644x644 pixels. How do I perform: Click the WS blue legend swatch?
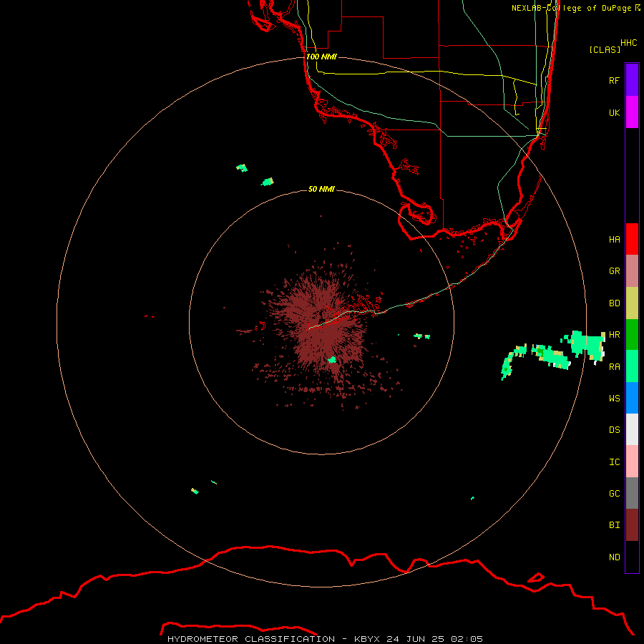pyautogui.click(x=632, y=398)
